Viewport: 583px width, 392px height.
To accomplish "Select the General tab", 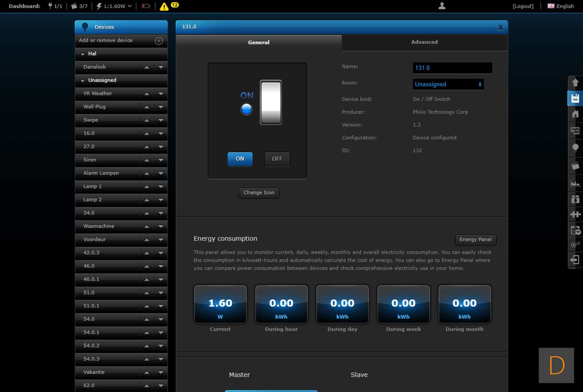I will 259,43.
